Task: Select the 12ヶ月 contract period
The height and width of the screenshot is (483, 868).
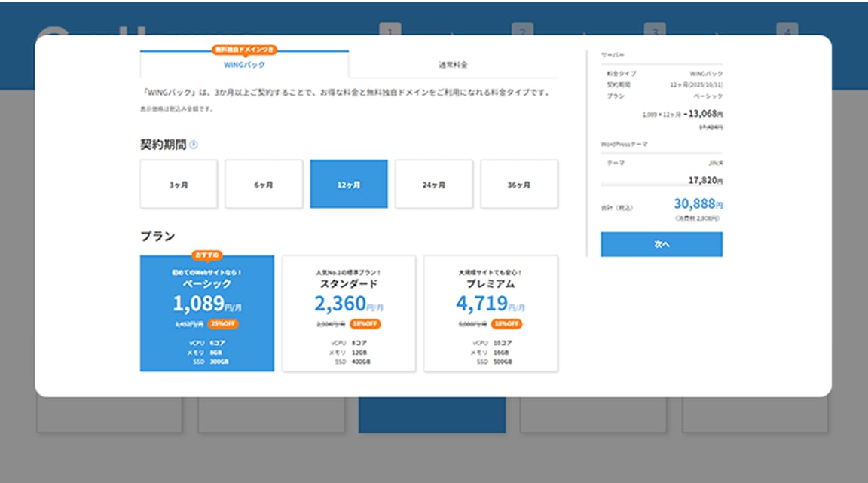Action: [349, 185]
